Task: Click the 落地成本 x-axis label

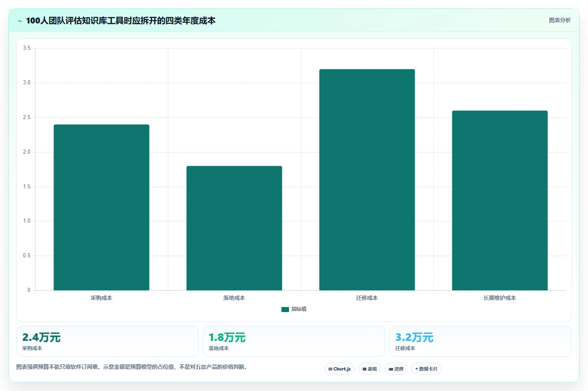Action: pyautogui.click(x=234, y=298)
